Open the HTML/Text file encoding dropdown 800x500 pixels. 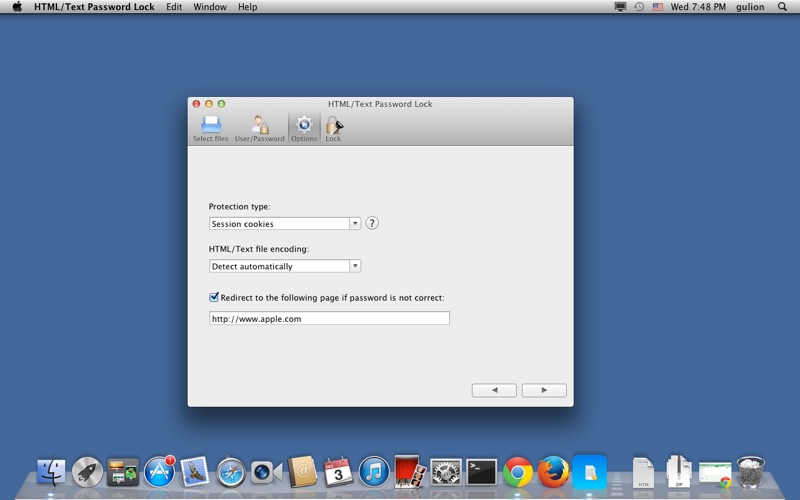[x=285, y=266]
